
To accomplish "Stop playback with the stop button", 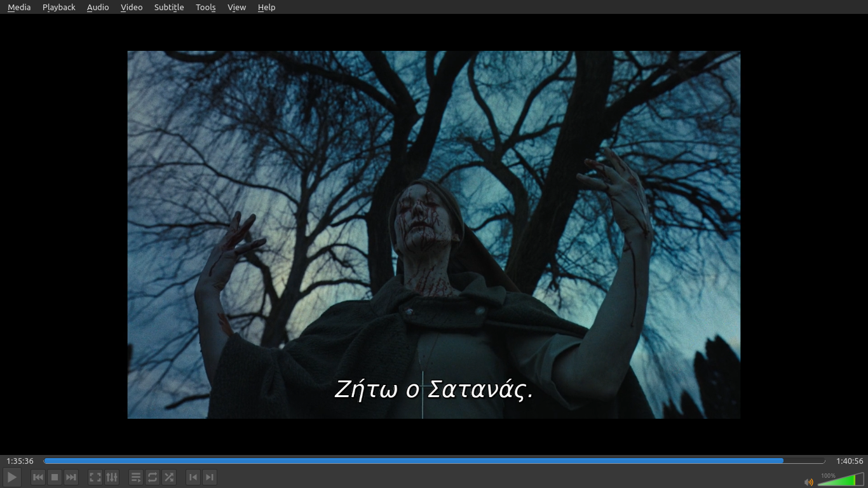I will [x=55, y=477].
